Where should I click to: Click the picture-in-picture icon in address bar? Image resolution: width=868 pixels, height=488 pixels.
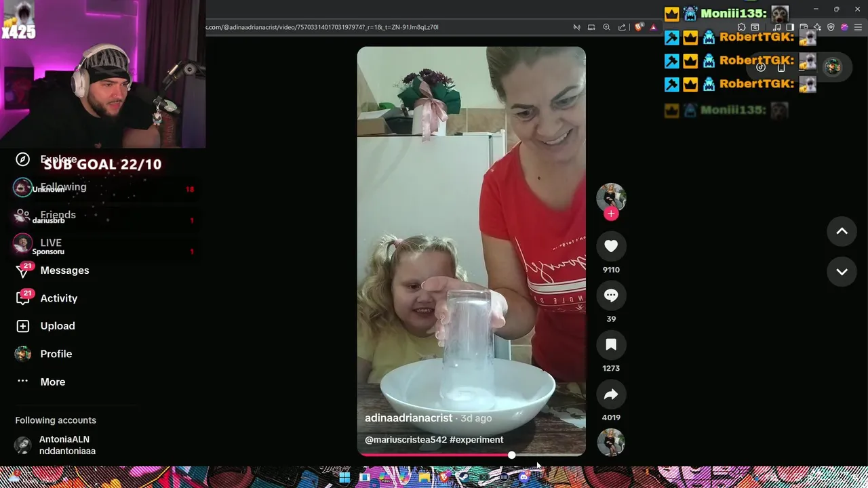coord(591,27)
